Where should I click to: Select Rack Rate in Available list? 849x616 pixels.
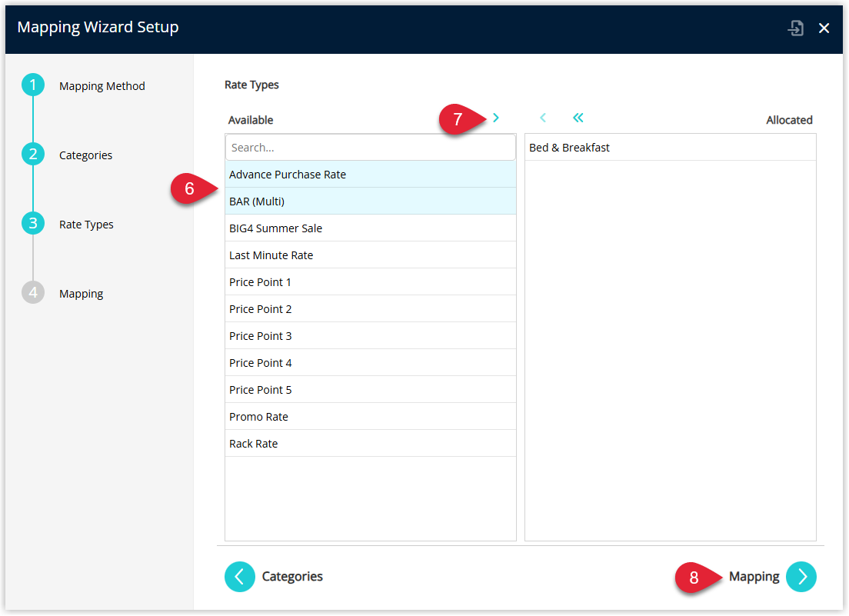click(x=371, y=443)
